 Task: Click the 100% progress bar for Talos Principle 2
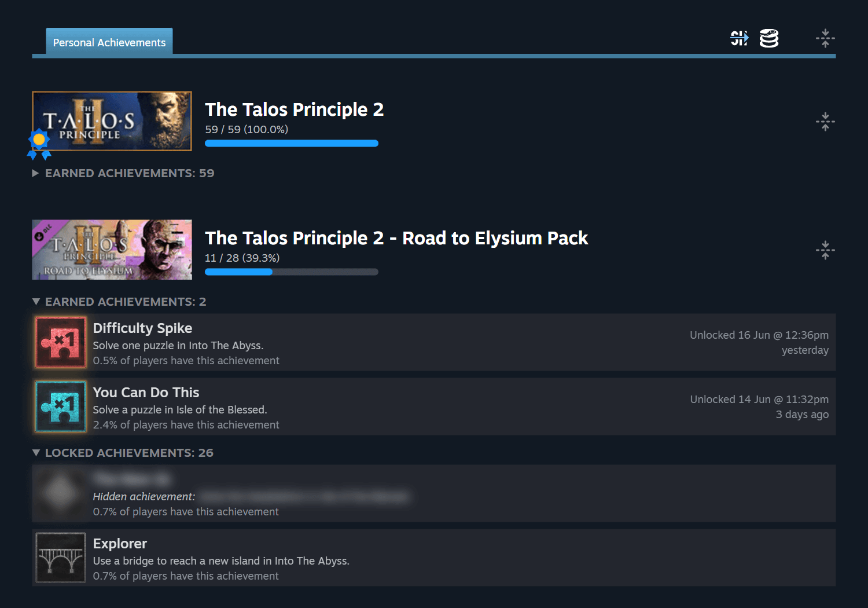291,144
